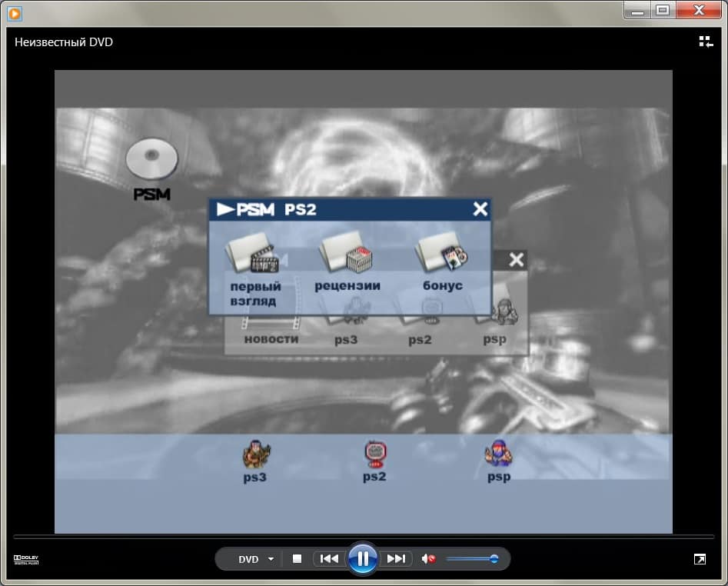Click the ps2 item in background panel

click(x=421, y=340)
